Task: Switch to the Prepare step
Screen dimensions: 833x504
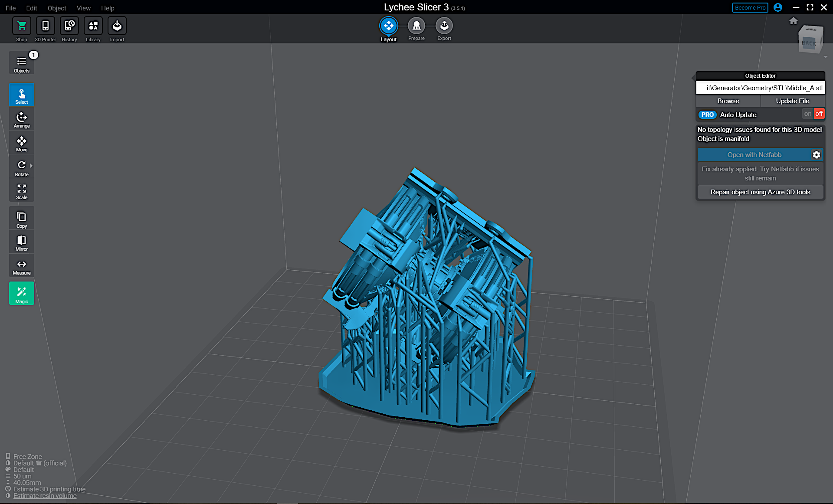Action: point(416,26)
